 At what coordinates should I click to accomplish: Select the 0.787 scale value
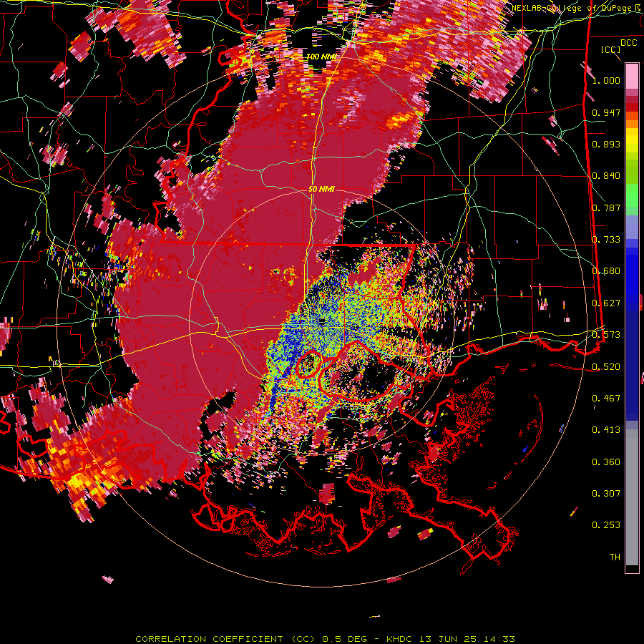pos(606,208)
